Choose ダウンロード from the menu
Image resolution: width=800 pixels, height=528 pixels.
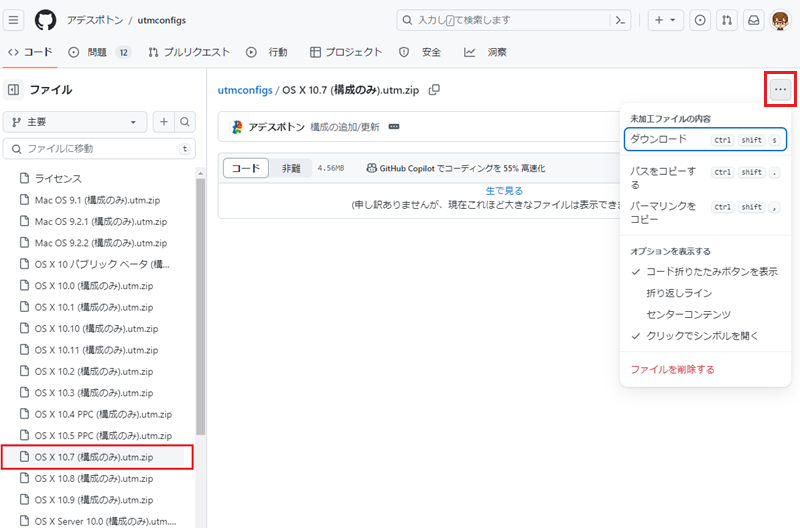pyautogui.click(x=705, y=139)
